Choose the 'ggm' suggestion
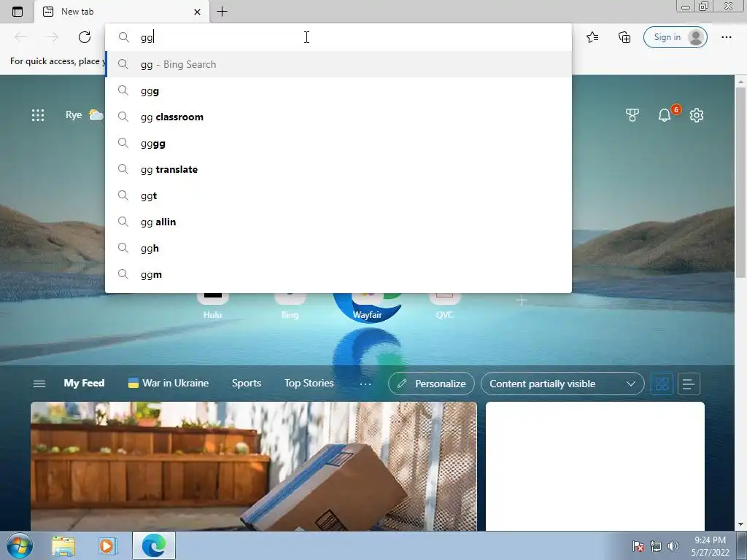Image resolution: width=747 pixels, height=560 pixels. 338,274
